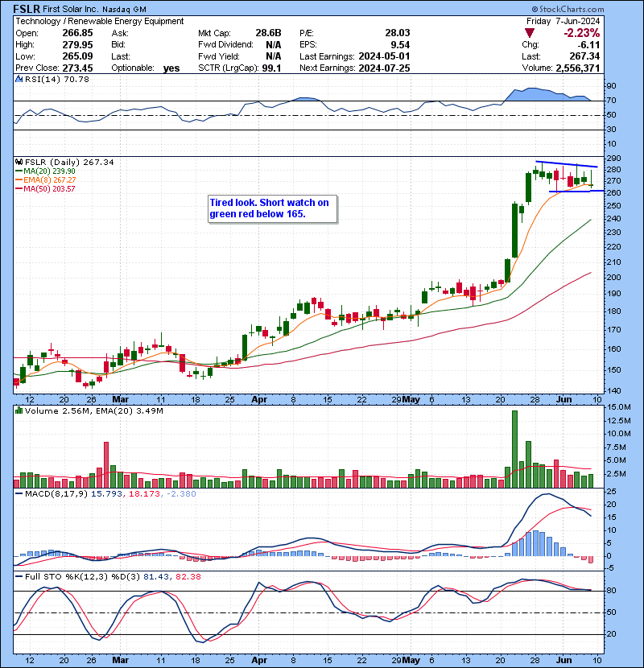Image resolution: width=644 pixels, height=668 pixels.
Task: Click the MACD(8,17,9) legend label
Action: coord(56,494)
